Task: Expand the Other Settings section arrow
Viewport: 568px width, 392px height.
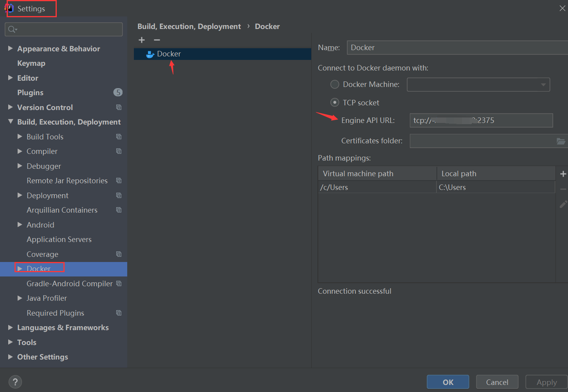Action: click(11, 357)
